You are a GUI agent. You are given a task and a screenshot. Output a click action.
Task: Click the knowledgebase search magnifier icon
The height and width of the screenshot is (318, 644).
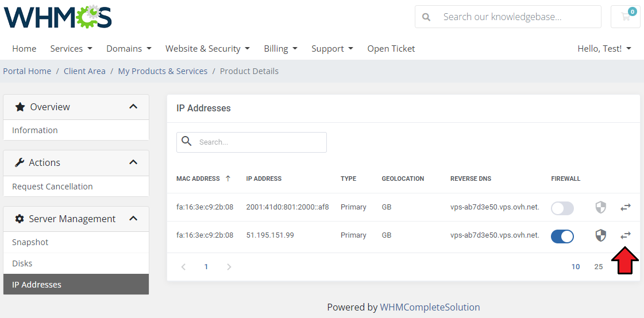point(426,17)
